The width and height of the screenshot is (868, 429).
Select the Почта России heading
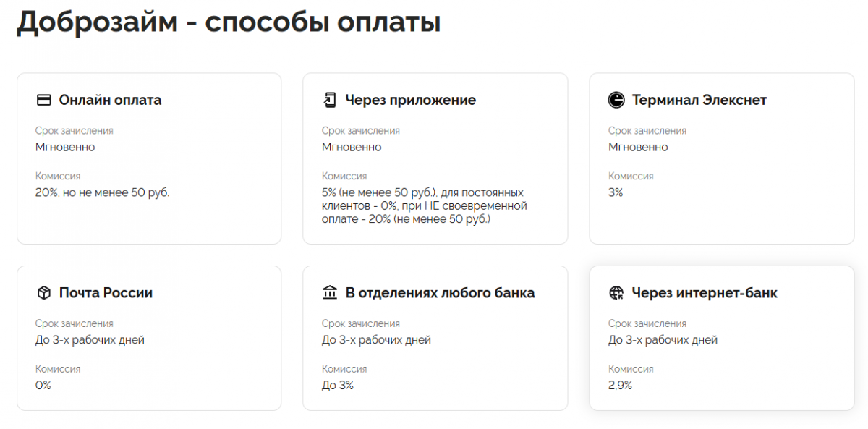coord(106,293)
